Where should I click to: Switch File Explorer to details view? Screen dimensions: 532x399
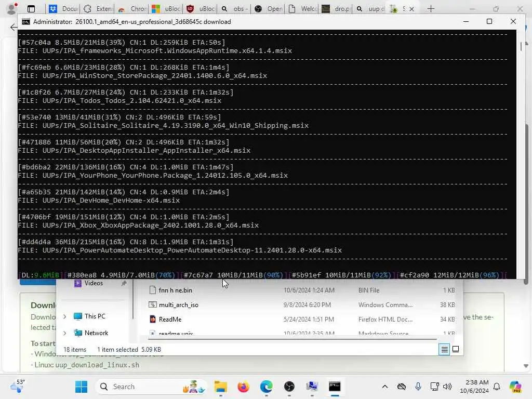point(444,349)
